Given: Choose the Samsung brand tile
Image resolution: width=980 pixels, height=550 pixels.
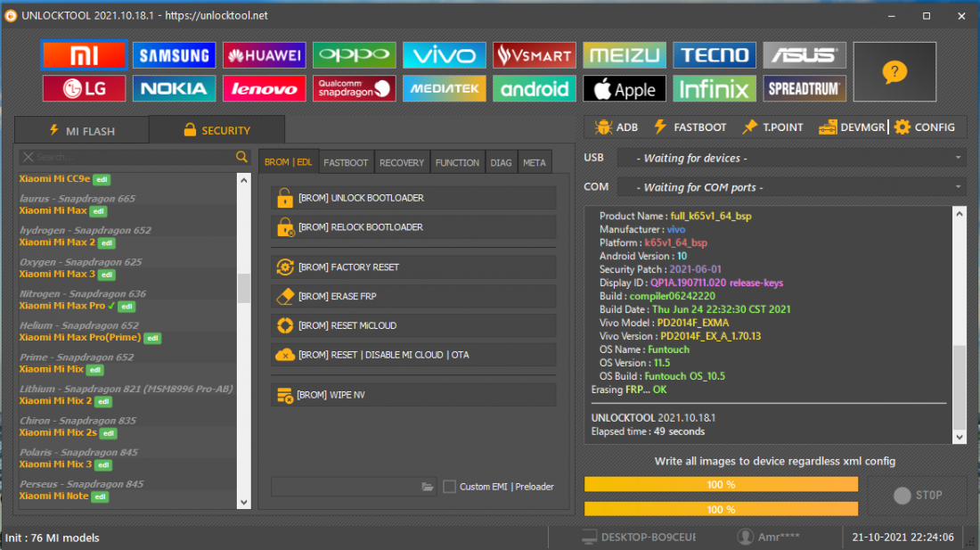Looking at the screenshot, I should point(174,55).
